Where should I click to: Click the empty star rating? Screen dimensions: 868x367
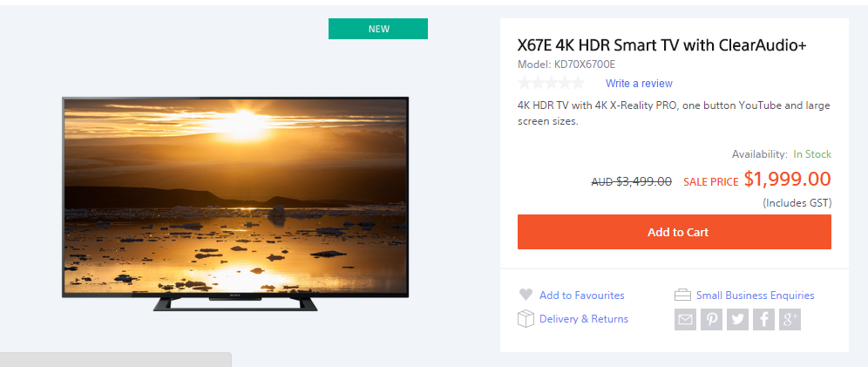point(551,84)
